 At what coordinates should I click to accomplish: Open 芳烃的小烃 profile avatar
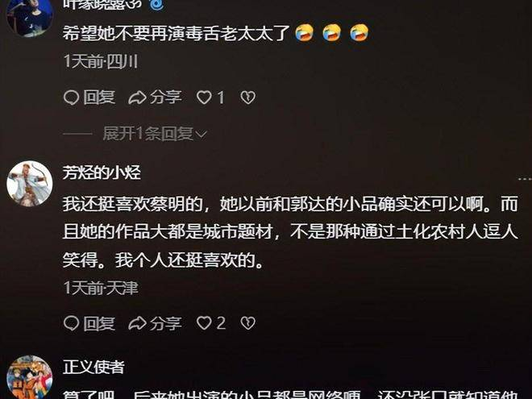pos(30,184)
